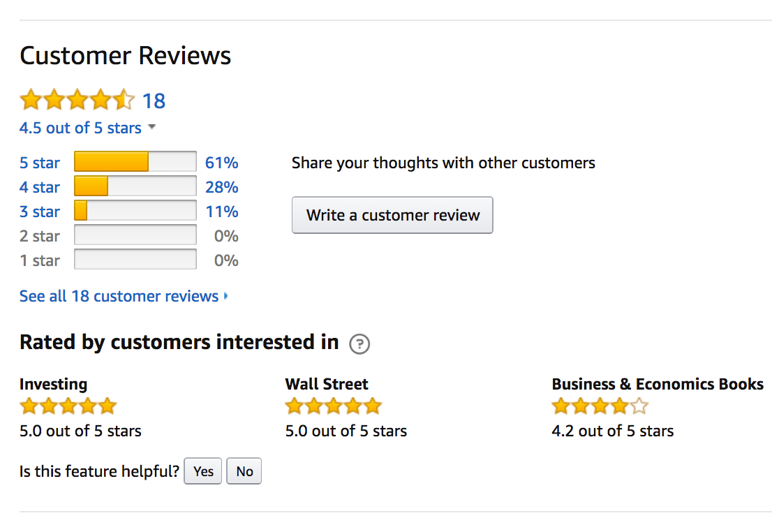The height and width of the screenshot is (532, 772).
Task: Click the question mark help icon
Action: pyautogui.click(x=359, y=343)
